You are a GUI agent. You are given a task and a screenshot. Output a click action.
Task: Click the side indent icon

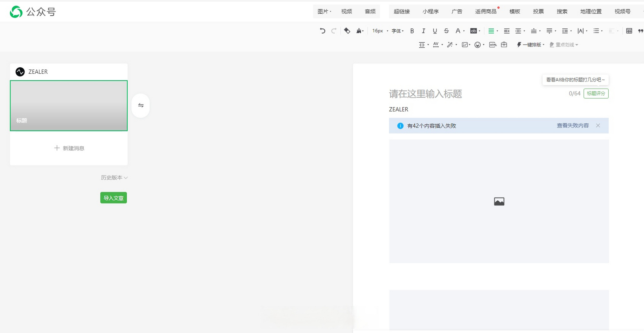tap(518, 31)
